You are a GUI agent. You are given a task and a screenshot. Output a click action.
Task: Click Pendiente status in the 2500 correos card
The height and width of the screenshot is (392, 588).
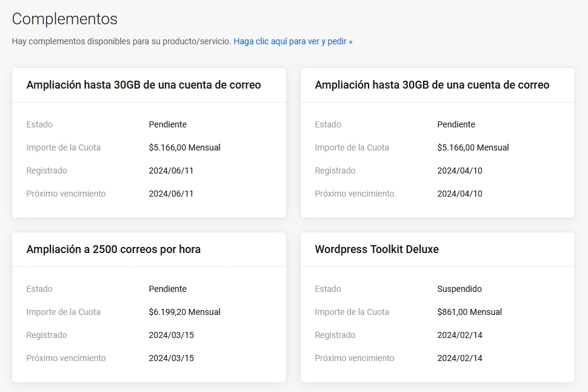coord(167,289)
